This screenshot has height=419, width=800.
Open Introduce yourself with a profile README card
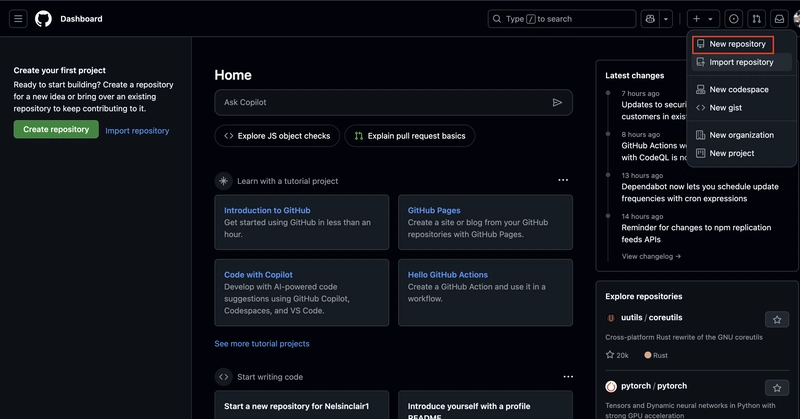coord(485,406)
